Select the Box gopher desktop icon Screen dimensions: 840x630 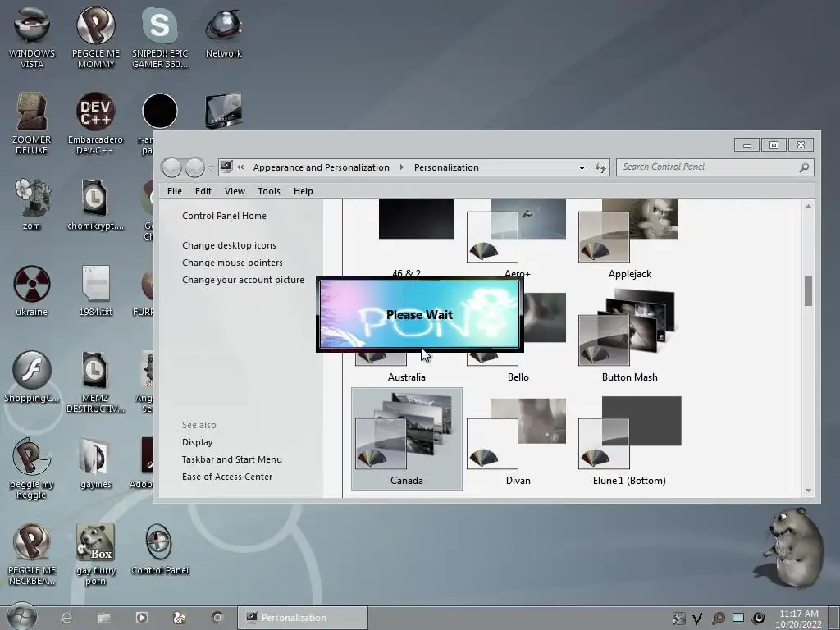click(x=95, y=555)
